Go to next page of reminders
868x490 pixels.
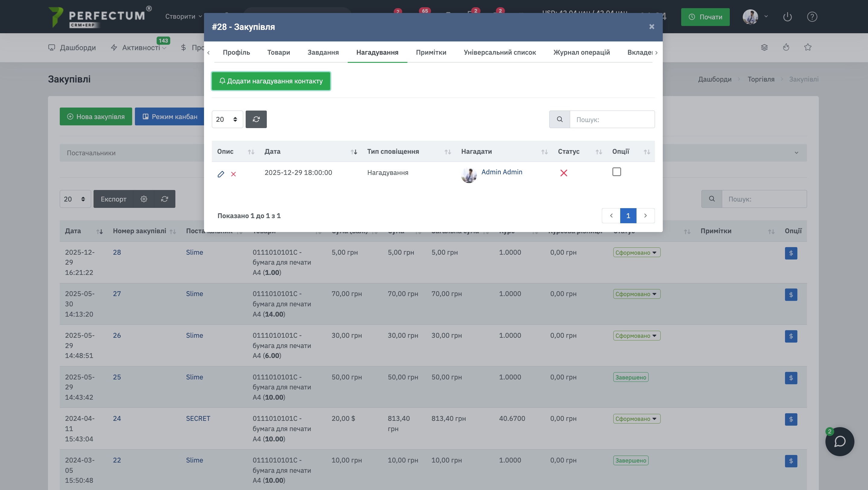(645, 216)
